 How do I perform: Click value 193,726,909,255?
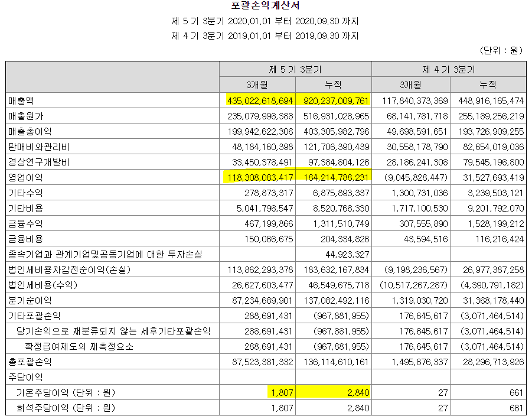(491, 131)
